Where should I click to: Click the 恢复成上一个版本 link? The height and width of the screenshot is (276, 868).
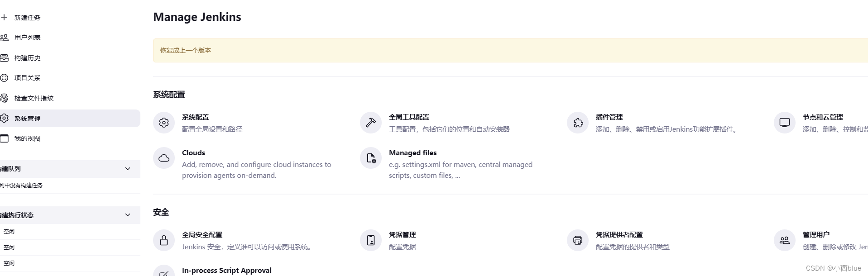pos(186,50)
